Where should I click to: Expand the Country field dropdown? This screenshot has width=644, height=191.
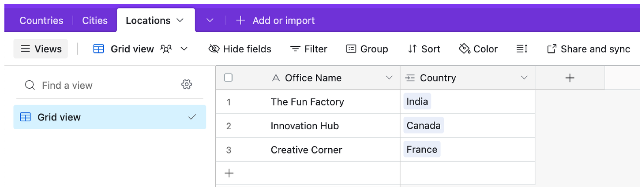click(x=524, y=77)
